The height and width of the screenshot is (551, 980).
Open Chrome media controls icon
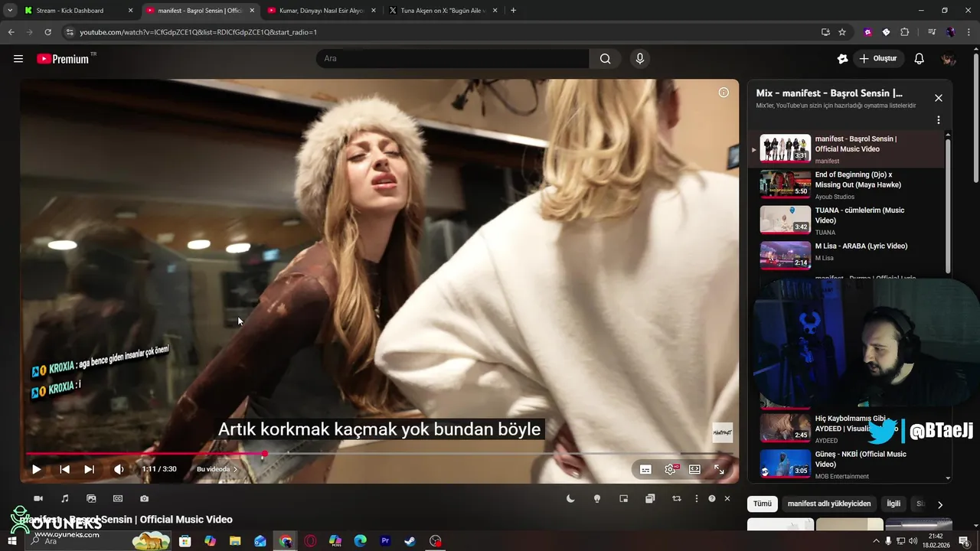tap(932, 32)
